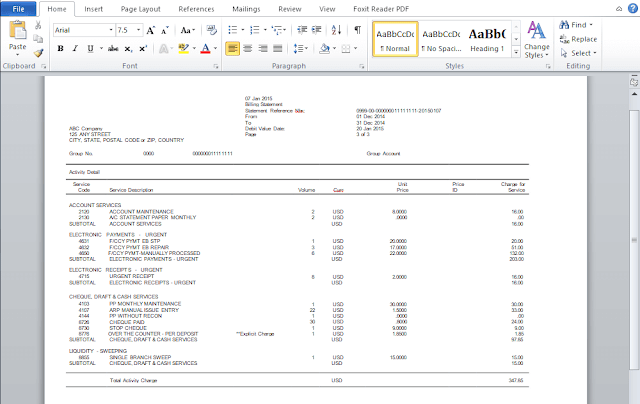The image size is (640, 404).
Task: Expand the Styles gallery
Action: coord(516,52)
